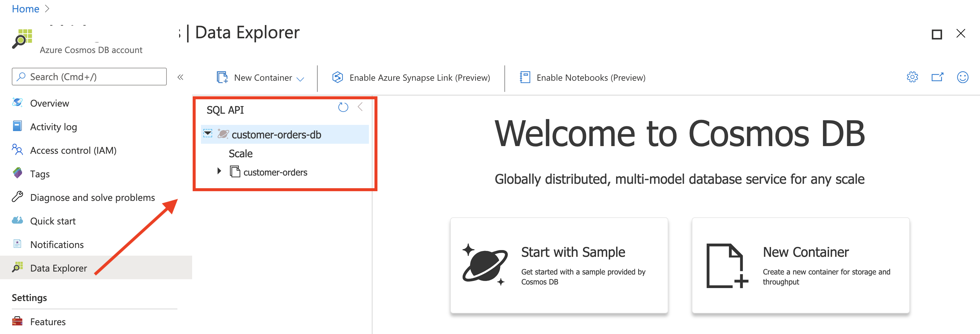This screenshot has height=334, width=980.
Task: Click the open full screen icon
Action: click(937, 77)
